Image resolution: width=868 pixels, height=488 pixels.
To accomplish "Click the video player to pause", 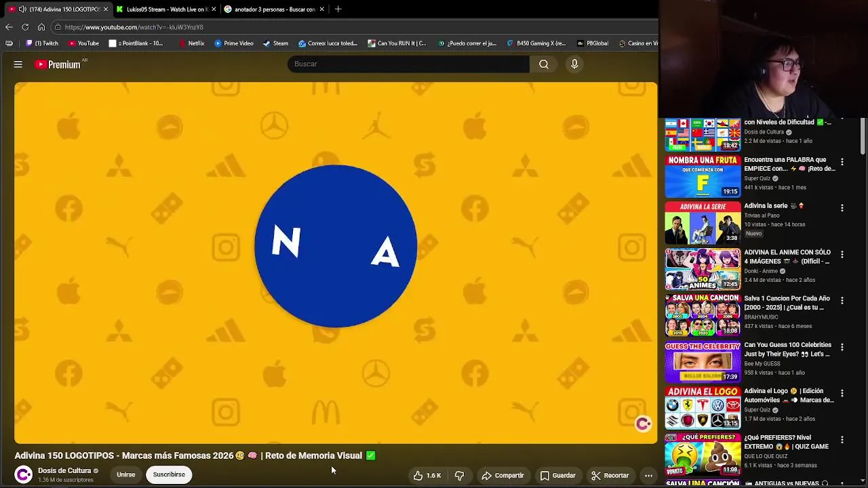I will coord(336,263).
